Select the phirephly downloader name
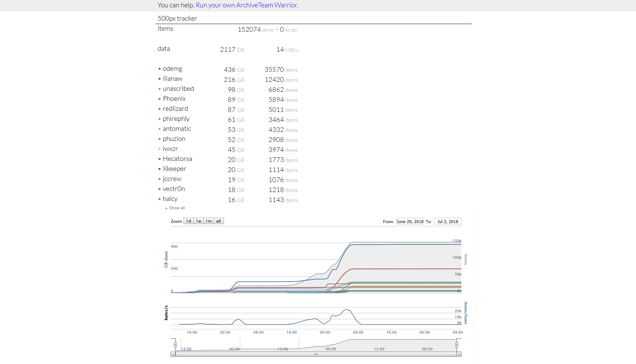 pos(176,119)
